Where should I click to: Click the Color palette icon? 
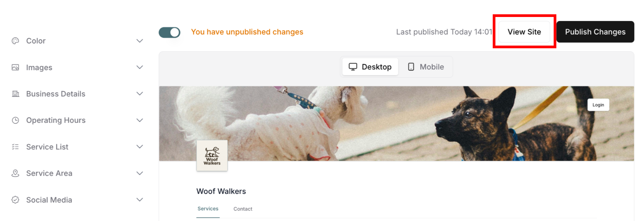(15, 41)
